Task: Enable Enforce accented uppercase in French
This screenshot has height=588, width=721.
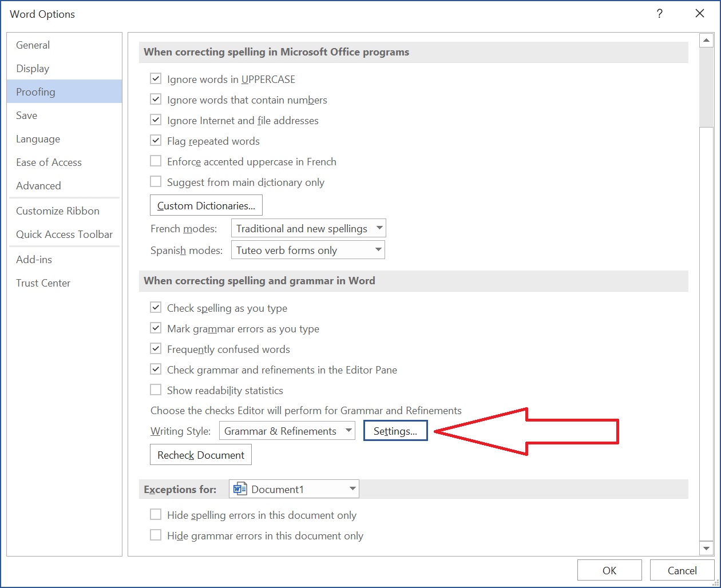Action: [155, 161]
